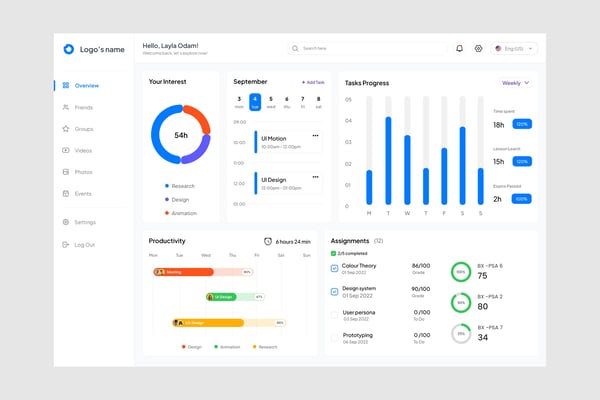Select date 3 Monday in calendar
Screen dimensions: 600x400
click(x=239, y=102)
